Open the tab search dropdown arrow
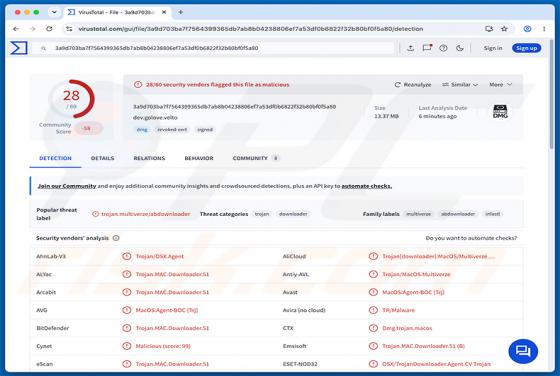Screen dimensions: 560x376 [54, 12]
